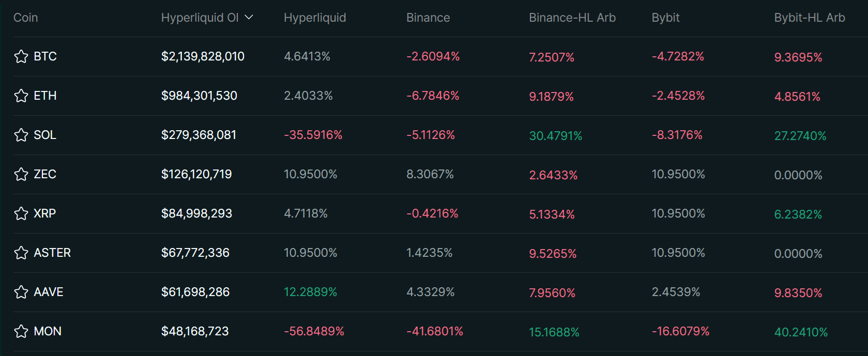Screen dimensions: 868x356
Task: Select the MON coin name
Action: pyautogui.click(x=48, y=331)
